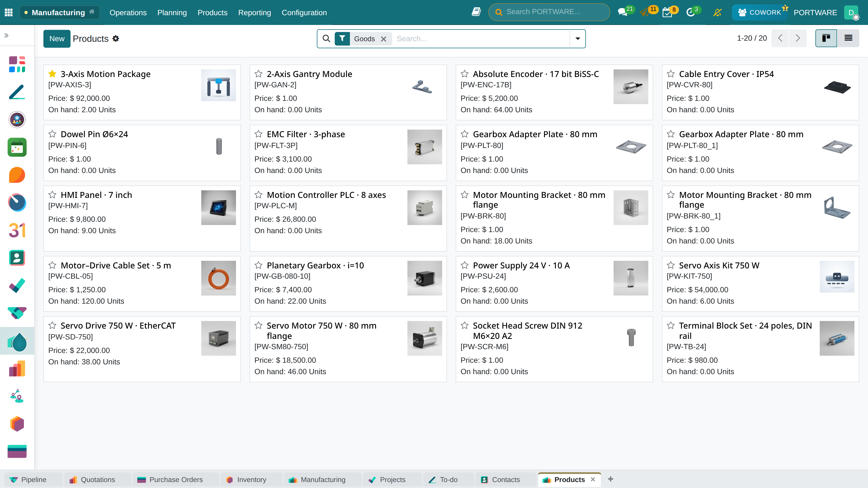
Task: Favorite the HMI Panel 7 inch star
Action: pos(52,195)
